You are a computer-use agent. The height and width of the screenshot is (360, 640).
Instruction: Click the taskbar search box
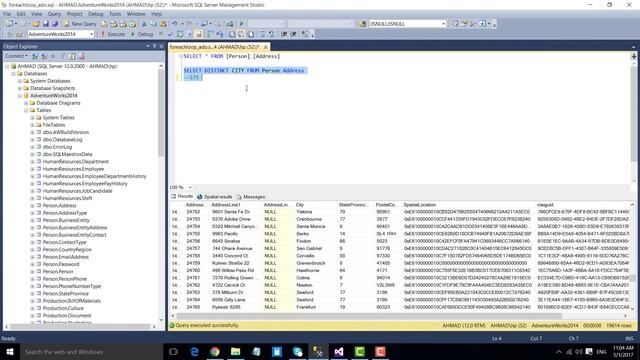click(91, 352)
